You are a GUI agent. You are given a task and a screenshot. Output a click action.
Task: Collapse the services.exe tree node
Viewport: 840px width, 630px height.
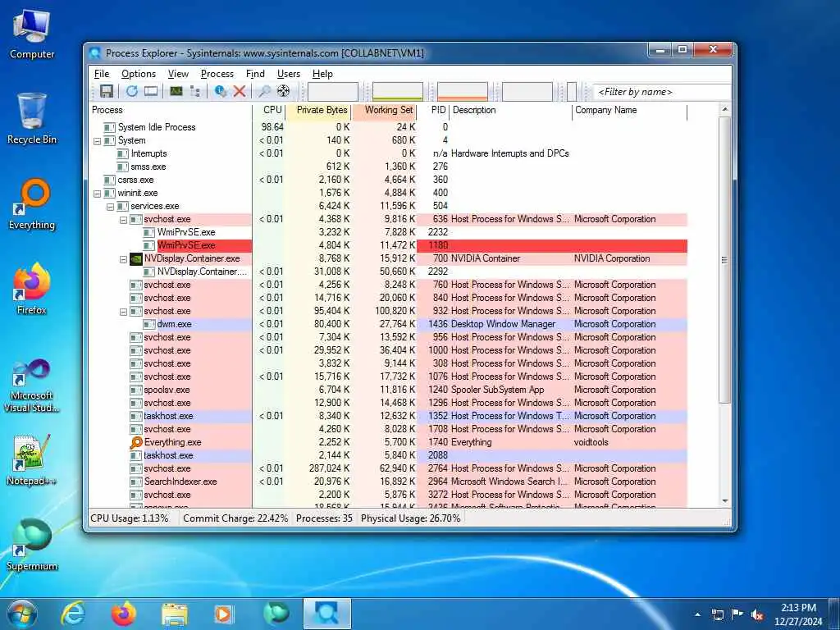point(110,207)
